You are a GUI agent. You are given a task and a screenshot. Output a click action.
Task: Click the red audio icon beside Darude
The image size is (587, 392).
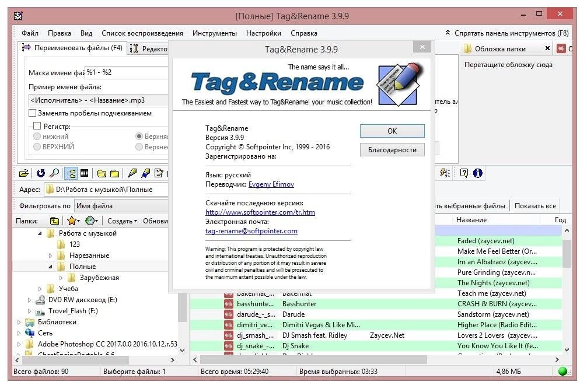pos(228,314)
